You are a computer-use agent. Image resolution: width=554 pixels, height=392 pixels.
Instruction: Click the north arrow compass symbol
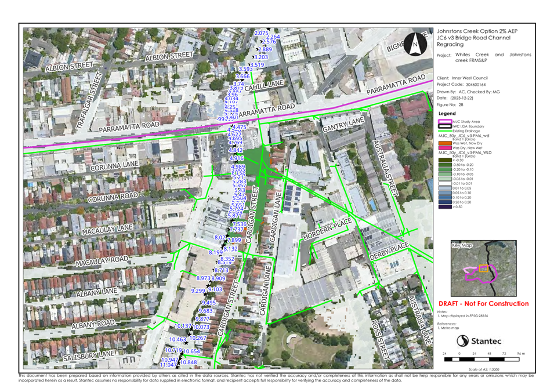click(x=415, y=44)
